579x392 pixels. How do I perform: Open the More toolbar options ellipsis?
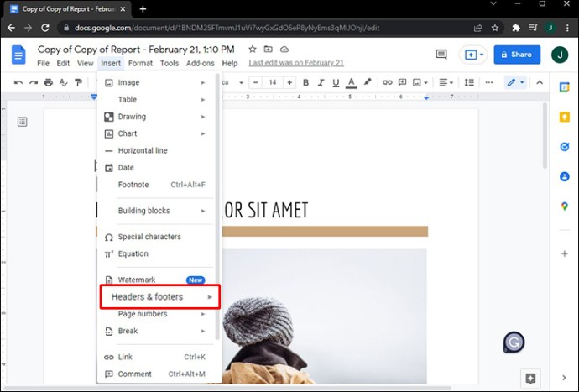(489, 82)
